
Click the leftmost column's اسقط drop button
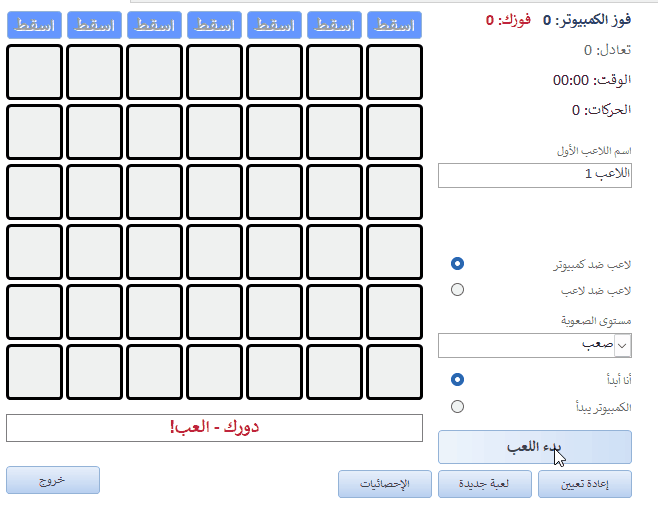click(34, 26)
